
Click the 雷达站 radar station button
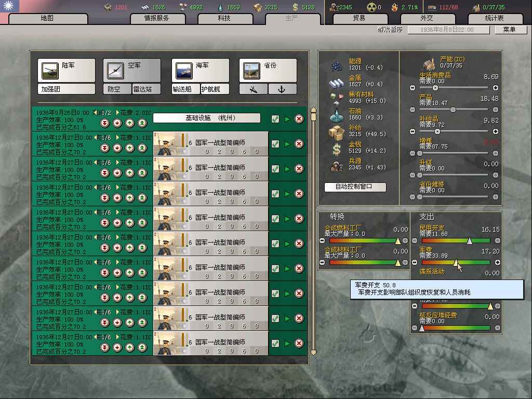(146, 89)
